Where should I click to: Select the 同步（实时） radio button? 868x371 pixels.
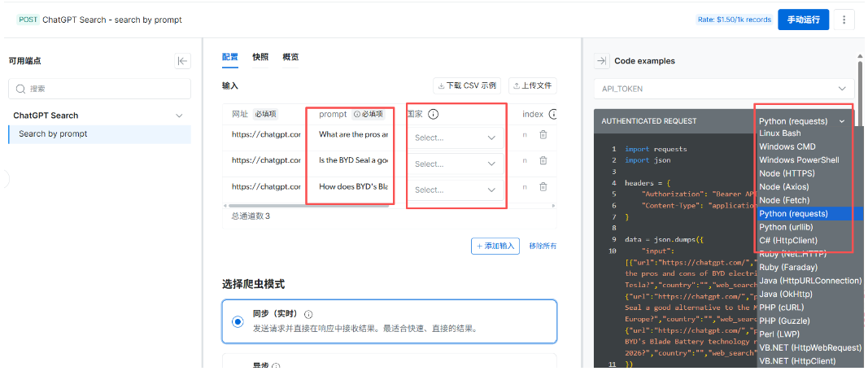pyautogui.click(x=238, y=321)
